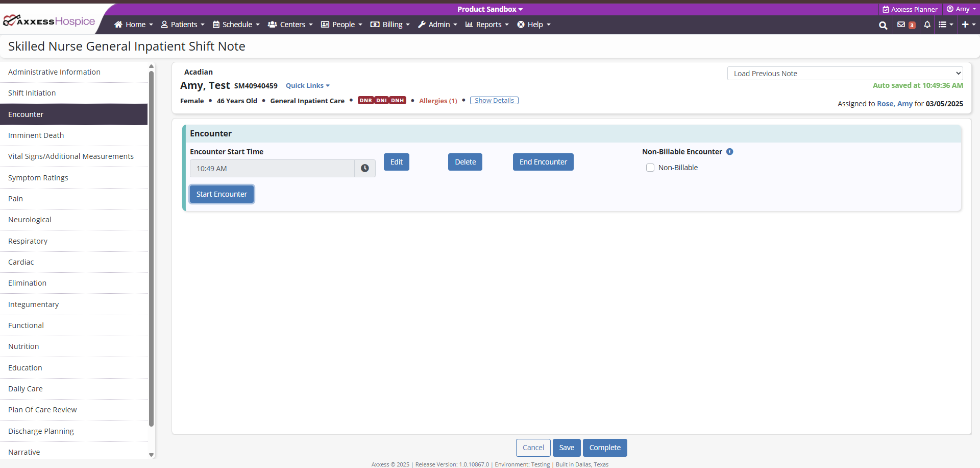The height and width of the screenshot is (468, 980).
Task: Open the Billing menu
Action: click(390, 25)
